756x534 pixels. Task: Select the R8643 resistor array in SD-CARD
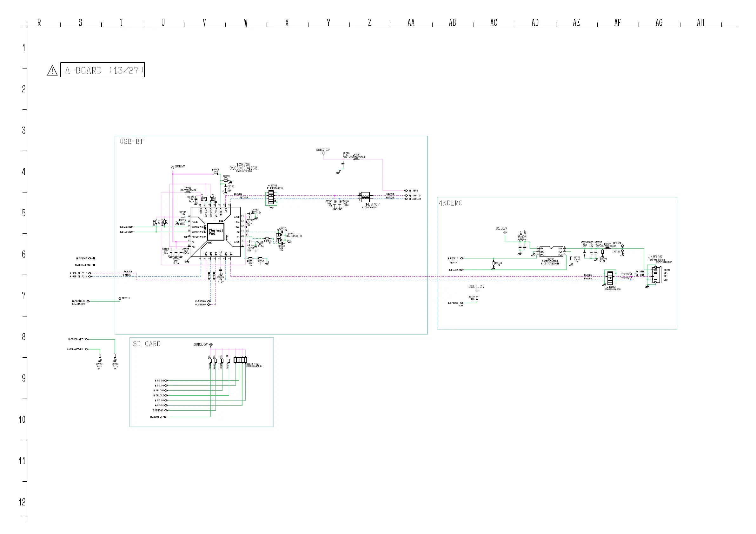coord(240,360)
